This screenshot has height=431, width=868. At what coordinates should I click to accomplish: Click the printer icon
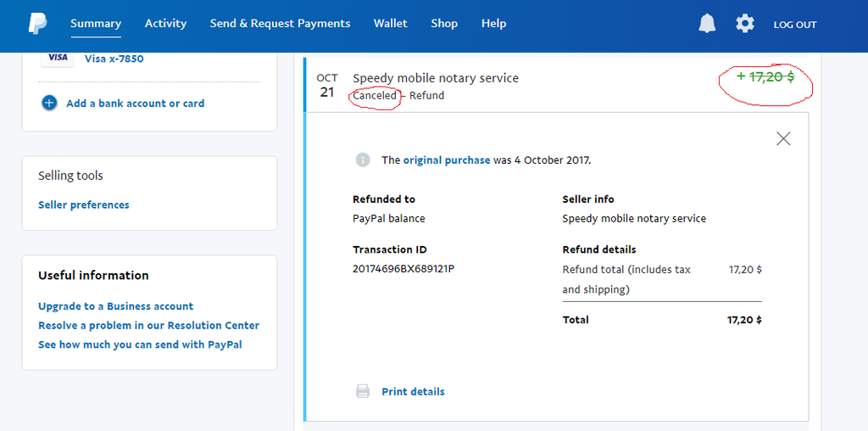point(363,391)
